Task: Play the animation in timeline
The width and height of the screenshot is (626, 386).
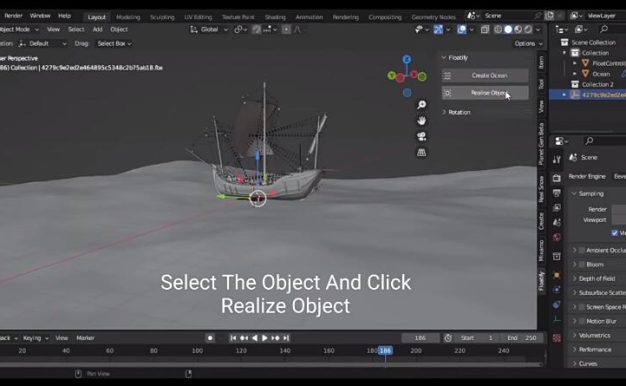Action: coord(265,338)
